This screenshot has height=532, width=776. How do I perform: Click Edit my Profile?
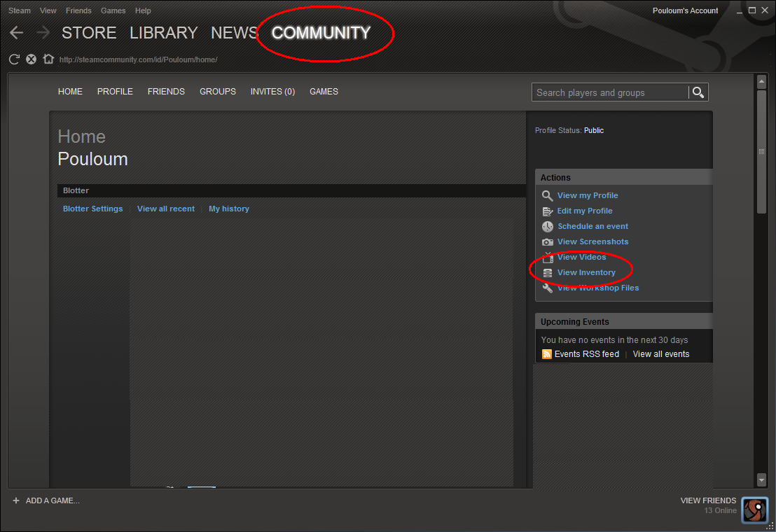pos(585,211)
